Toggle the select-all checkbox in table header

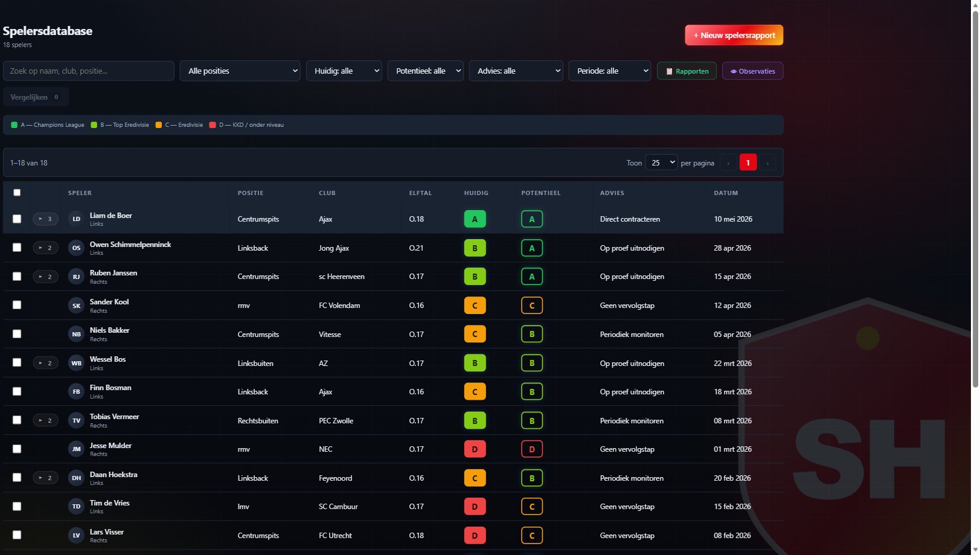(x=17, y=193)
